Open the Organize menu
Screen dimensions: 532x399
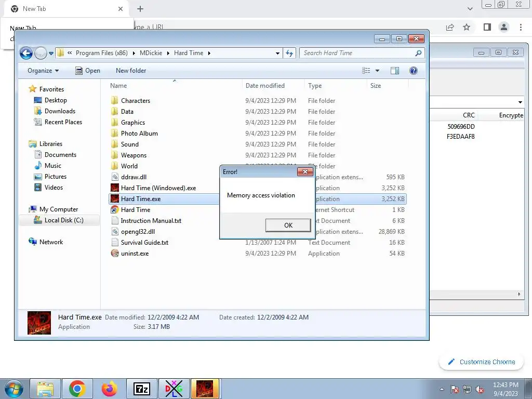[x=43, y=71]
